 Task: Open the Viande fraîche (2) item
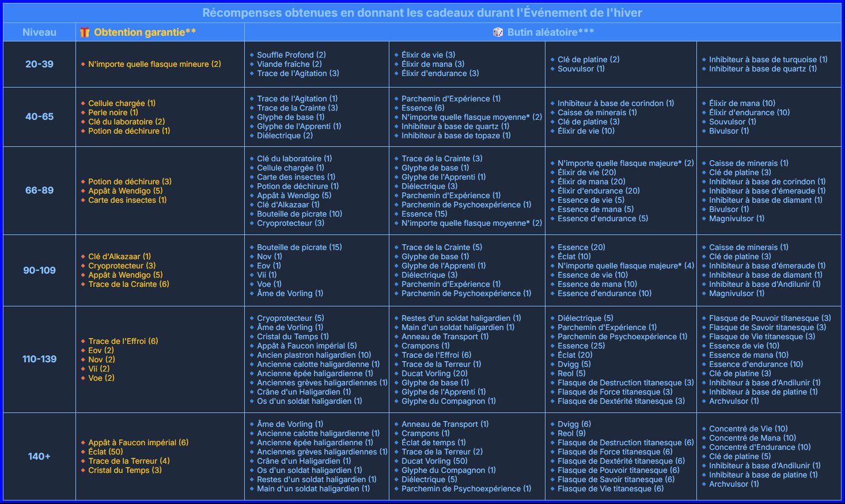click(289, 64)
